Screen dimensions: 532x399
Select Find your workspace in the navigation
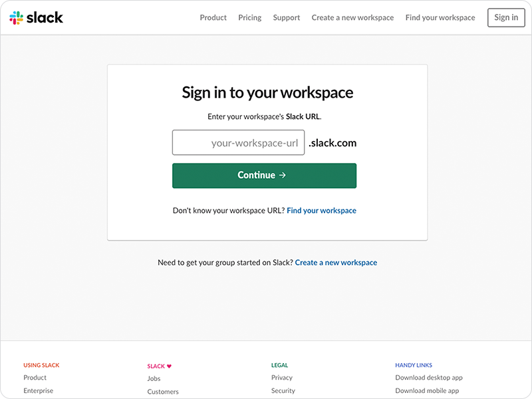click(440, 17)
